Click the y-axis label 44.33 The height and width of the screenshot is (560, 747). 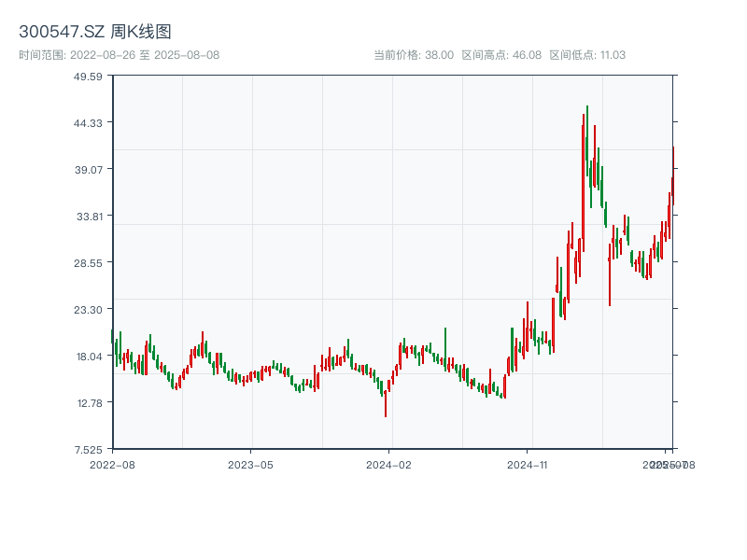click(x=88, y=123)
